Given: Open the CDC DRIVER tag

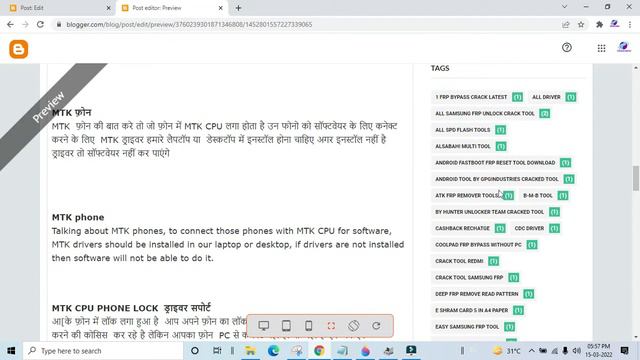Looking at the screenshot, I should [x=536, y=228].
